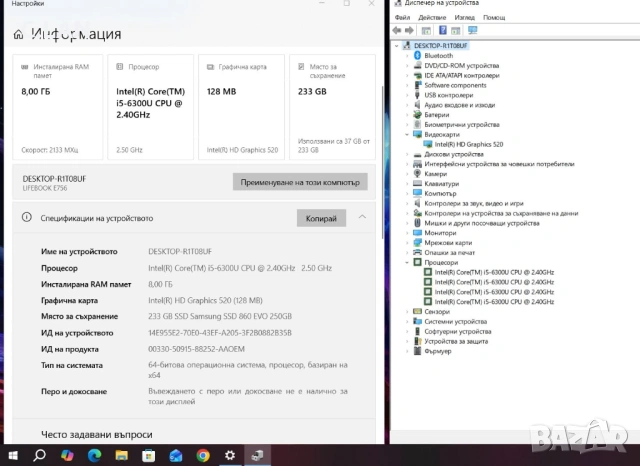Screen dimensions: 640x466
Task: Select the Монитори icon in device tree
Action: tap(418, 233)
